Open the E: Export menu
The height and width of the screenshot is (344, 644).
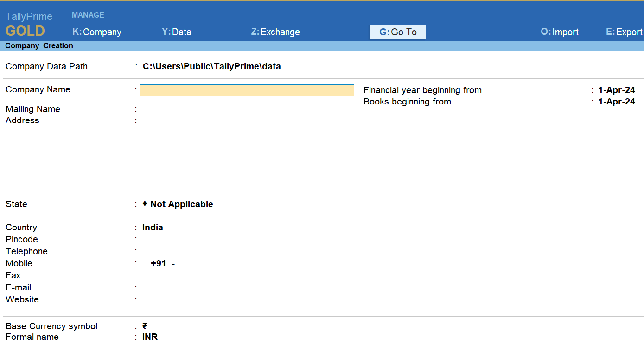click(624, 32)
